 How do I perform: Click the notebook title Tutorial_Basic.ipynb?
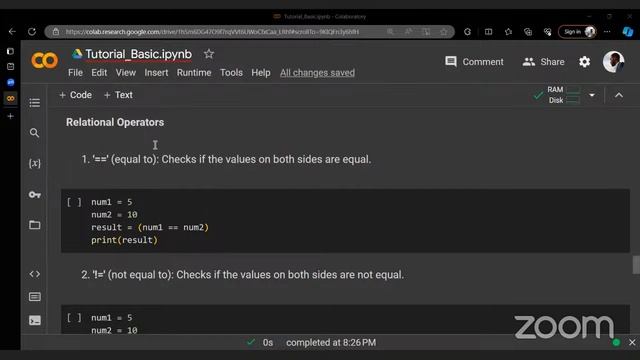coord(138,54)
